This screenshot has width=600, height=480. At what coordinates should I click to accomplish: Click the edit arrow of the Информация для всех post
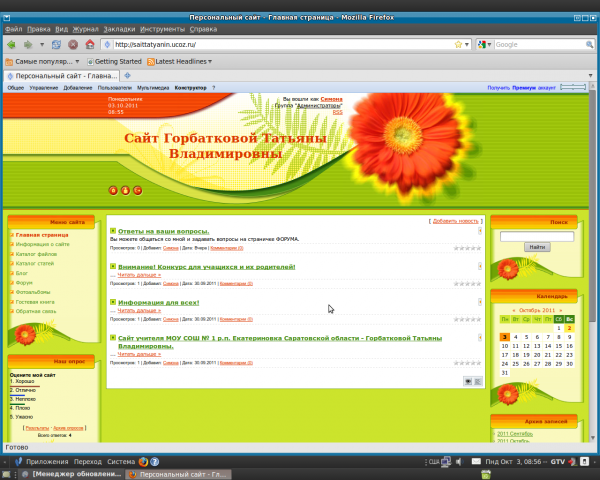pyautogui.click(x=480, y=302)
